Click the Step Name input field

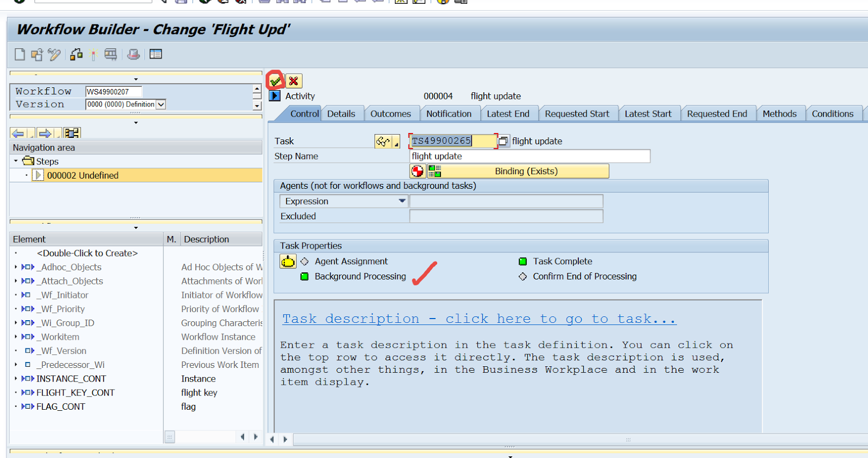(x=530, y=156)
